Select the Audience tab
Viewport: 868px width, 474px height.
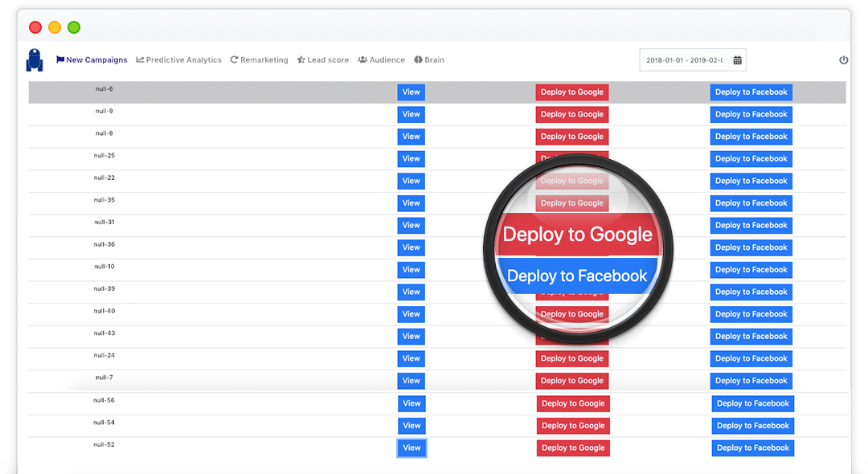(x=382, y=59)
